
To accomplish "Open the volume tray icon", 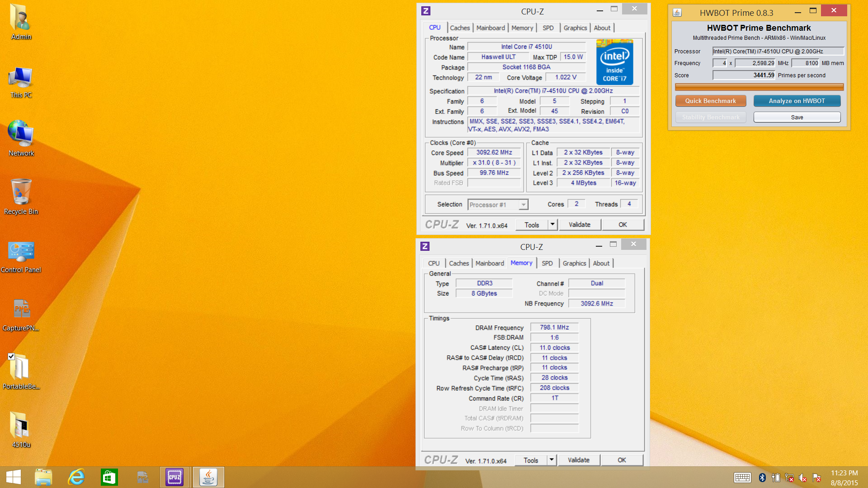I will coord(803,478).
